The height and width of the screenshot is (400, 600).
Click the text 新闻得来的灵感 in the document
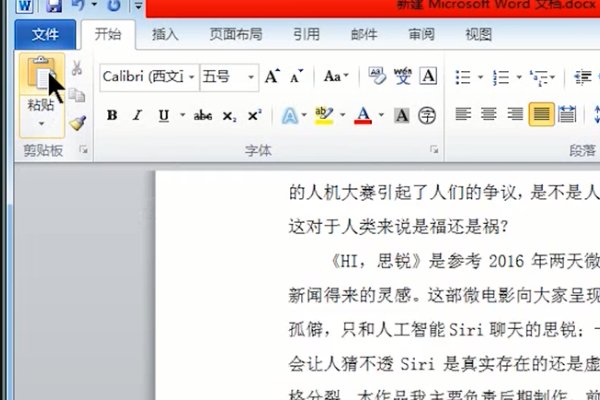coord(350,295)
